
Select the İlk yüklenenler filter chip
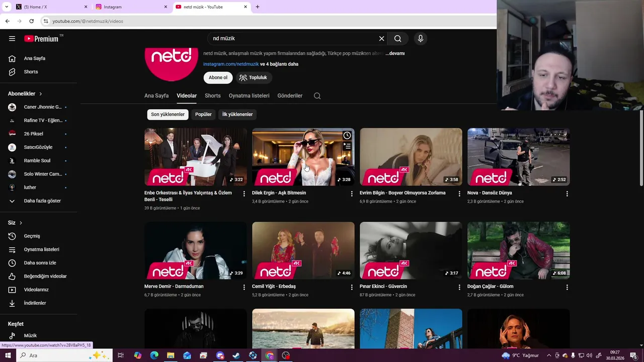pyautogui.click(x=237, y=115)
